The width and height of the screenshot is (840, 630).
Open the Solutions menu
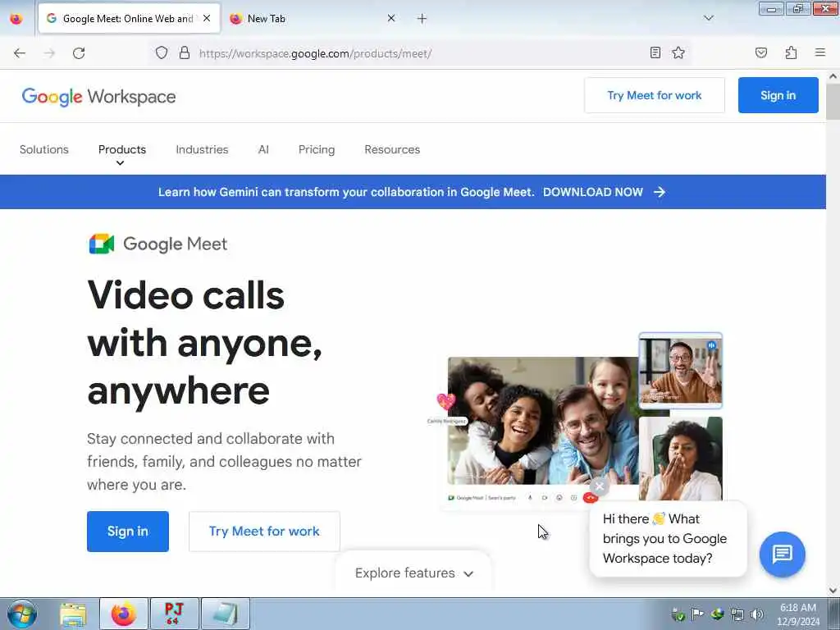(44, 149)
